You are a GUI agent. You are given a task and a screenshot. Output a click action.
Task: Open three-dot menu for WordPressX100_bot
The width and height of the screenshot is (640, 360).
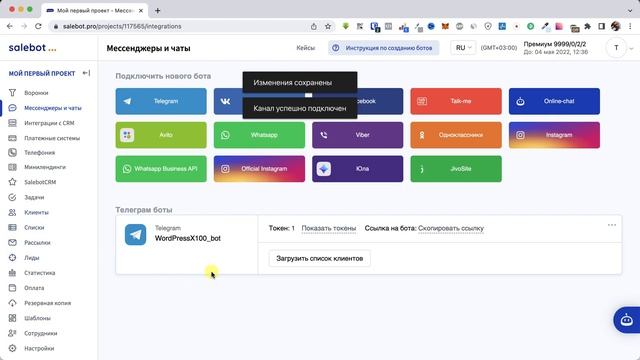coord(611,225)
